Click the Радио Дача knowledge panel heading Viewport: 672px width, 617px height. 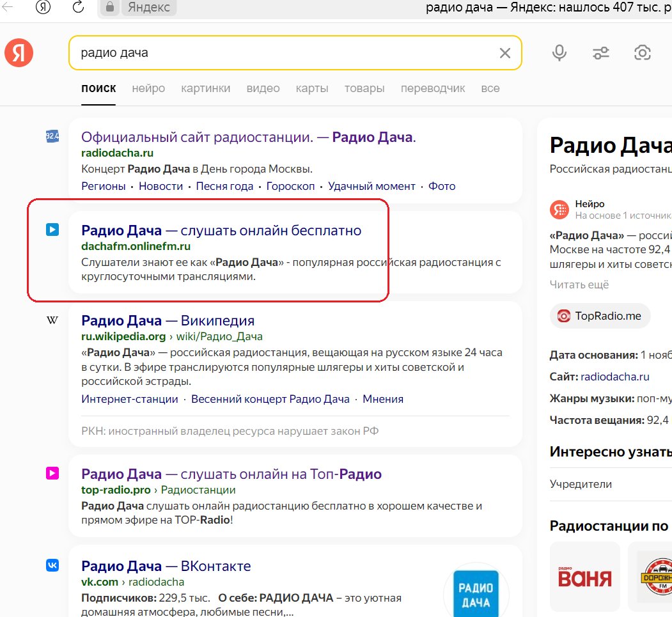click(x=611, y=145)
